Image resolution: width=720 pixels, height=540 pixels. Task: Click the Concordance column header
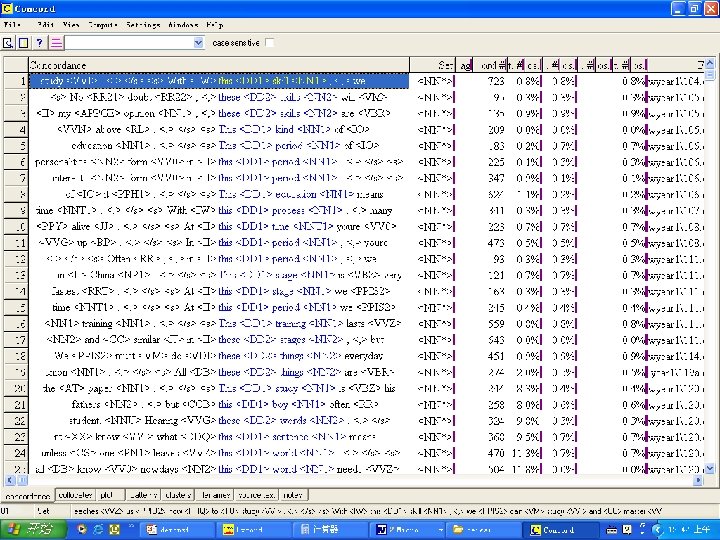(219, 65)
